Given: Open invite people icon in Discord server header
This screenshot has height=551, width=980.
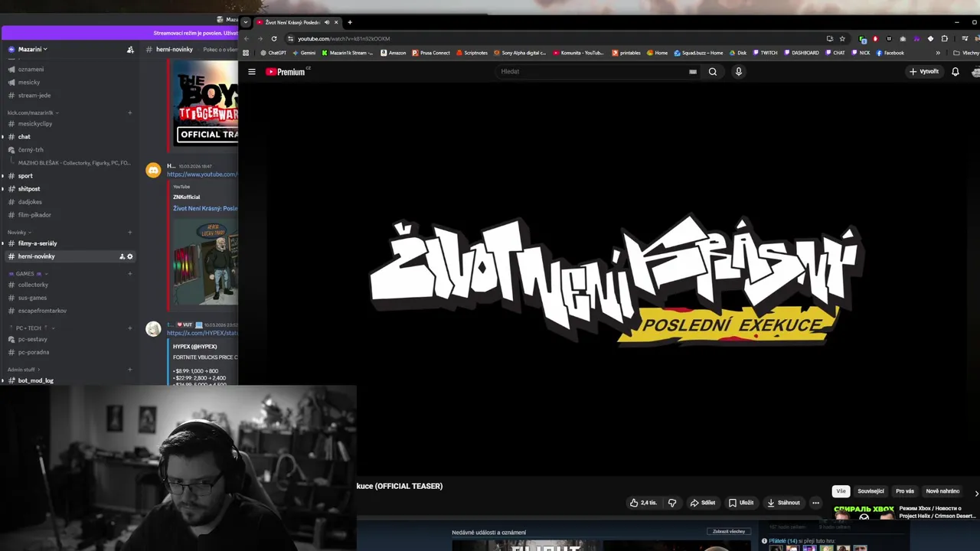Looking at the screenshot, I should [x=130, y=49].
